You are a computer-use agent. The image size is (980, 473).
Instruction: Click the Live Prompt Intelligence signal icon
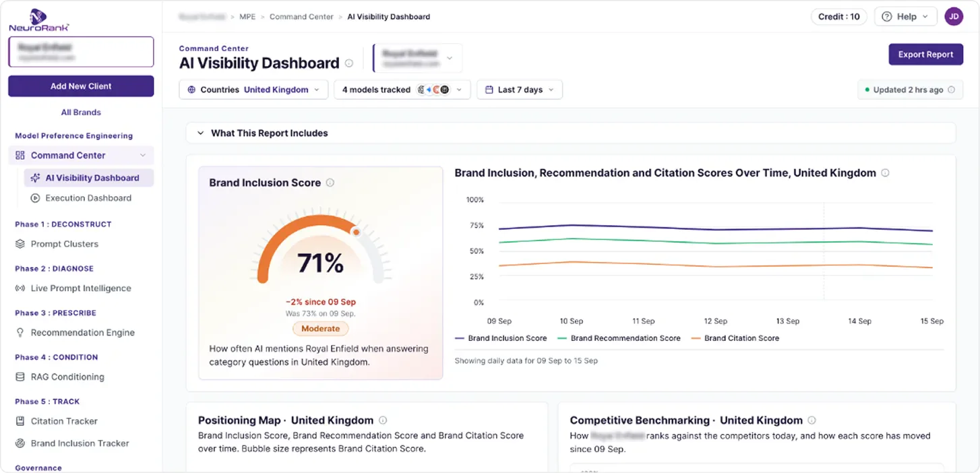pos(20,288)
